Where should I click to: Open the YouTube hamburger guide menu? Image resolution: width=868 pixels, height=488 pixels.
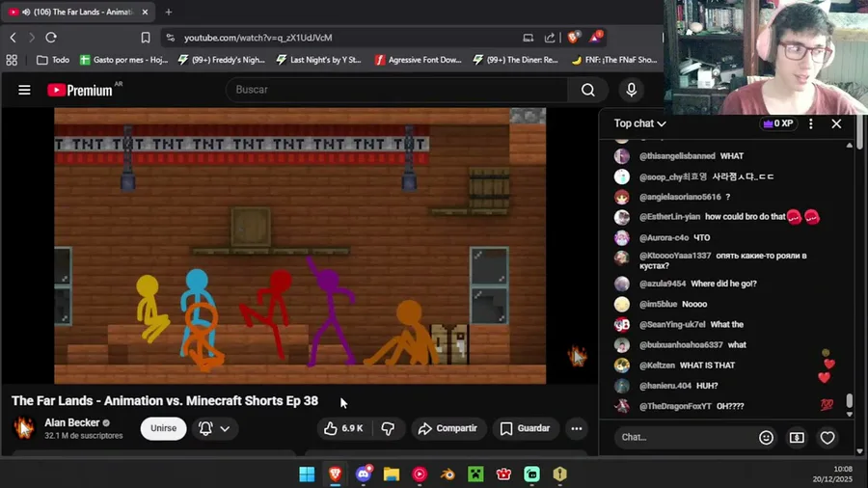[24, 90]
